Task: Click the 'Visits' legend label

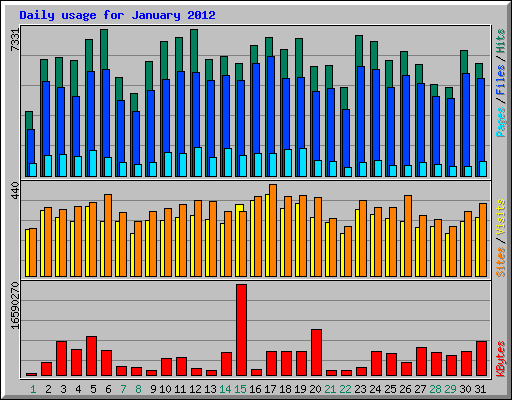Action: pyautogui.click(x=501, y=218)
